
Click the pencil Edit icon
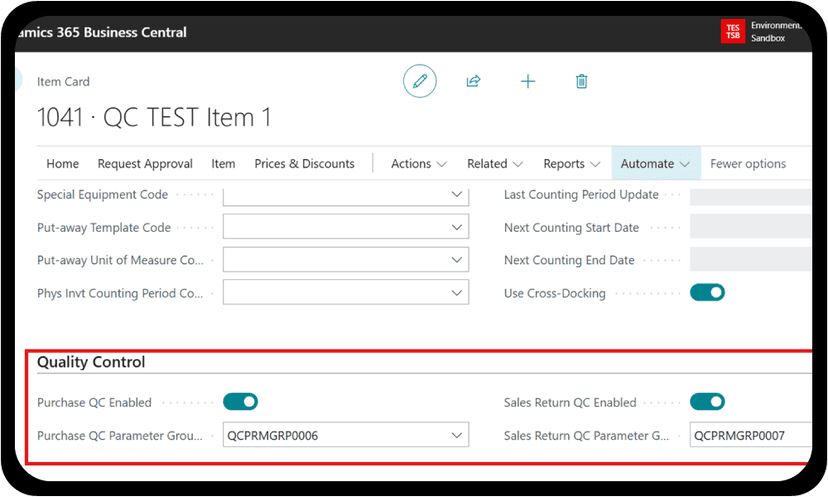pos(420,81)
